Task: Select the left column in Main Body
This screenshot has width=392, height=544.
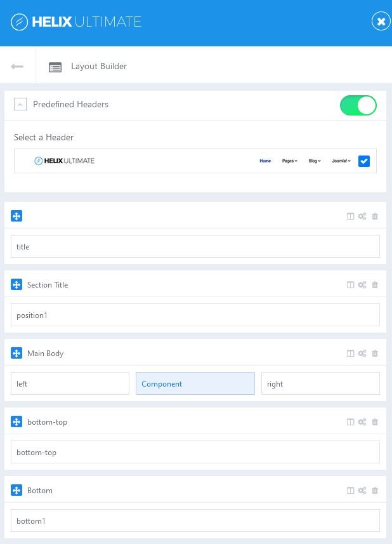Action: coord(70,384)
